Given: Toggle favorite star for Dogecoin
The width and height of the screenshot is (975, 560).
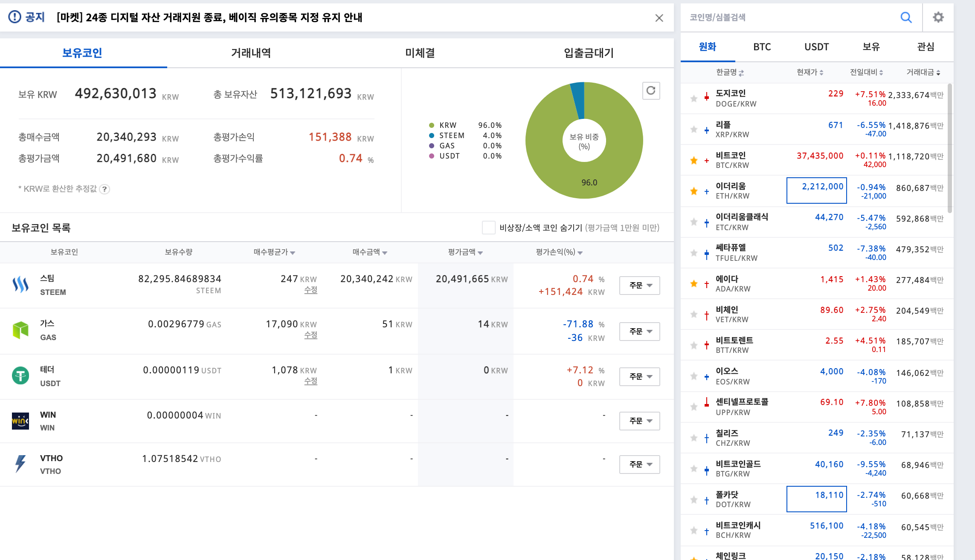Looking at the screenshot, I should [694, 98].
